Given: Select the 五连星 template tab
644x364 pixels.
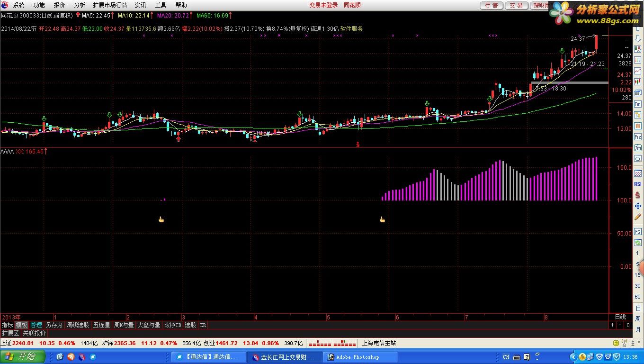Looking at the screenshot, I should pos(101,325).
